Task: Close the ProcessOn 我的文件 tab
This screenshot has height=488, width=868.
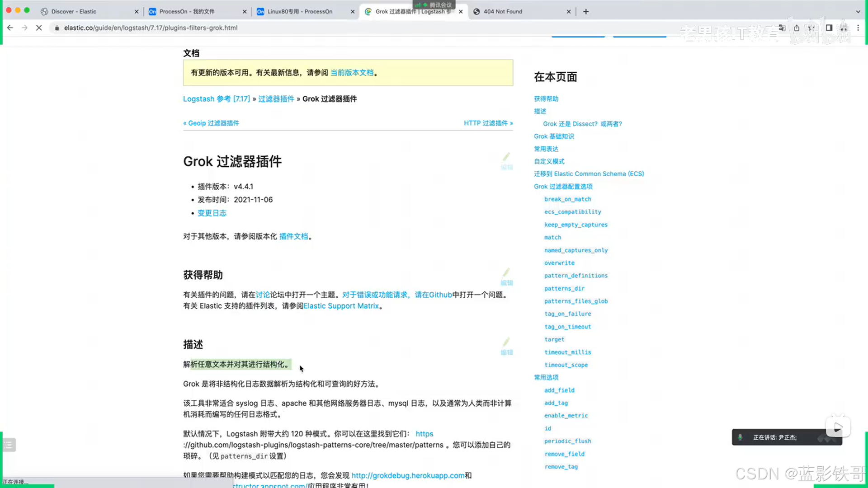Action: coord(245,11)
